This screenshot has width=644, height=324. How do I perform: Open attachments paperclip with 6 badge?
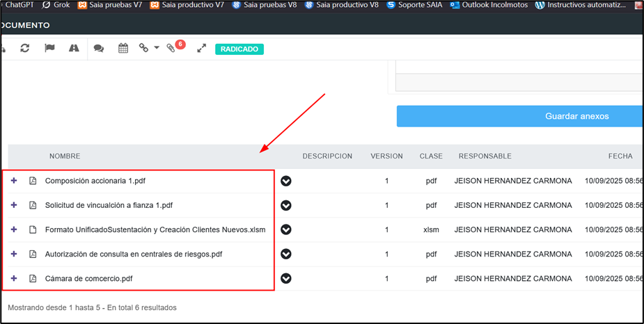click(x=171, y=49)
